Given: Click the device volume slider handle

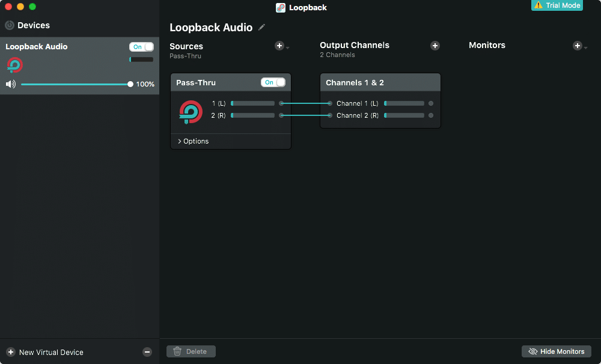Looking at the screenshot, I should click(x=130, y=84).
